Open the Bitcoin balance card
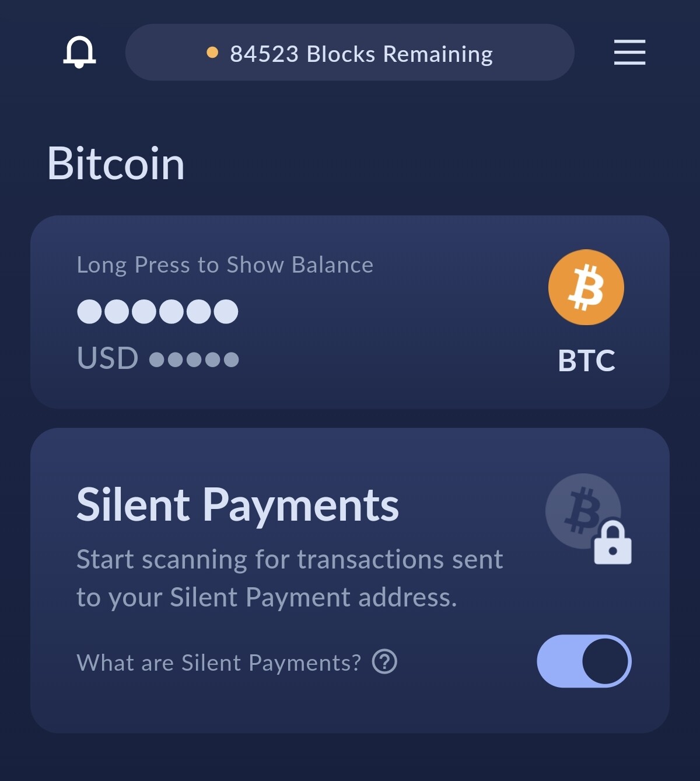The image size is (700, 781). [x=350, y=312]
